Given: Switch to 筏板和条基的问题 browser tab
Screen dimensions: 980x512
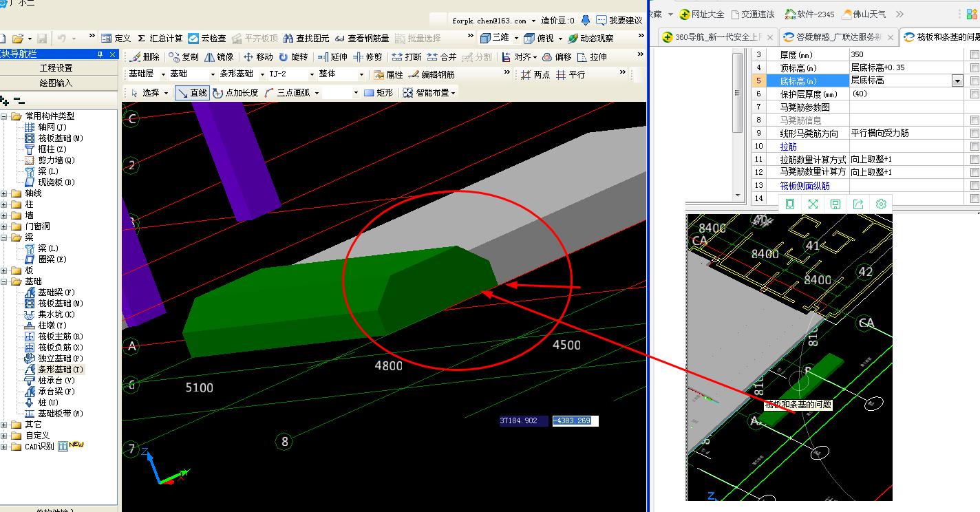Looking at the screenshot, I should (x=940, y=37).
